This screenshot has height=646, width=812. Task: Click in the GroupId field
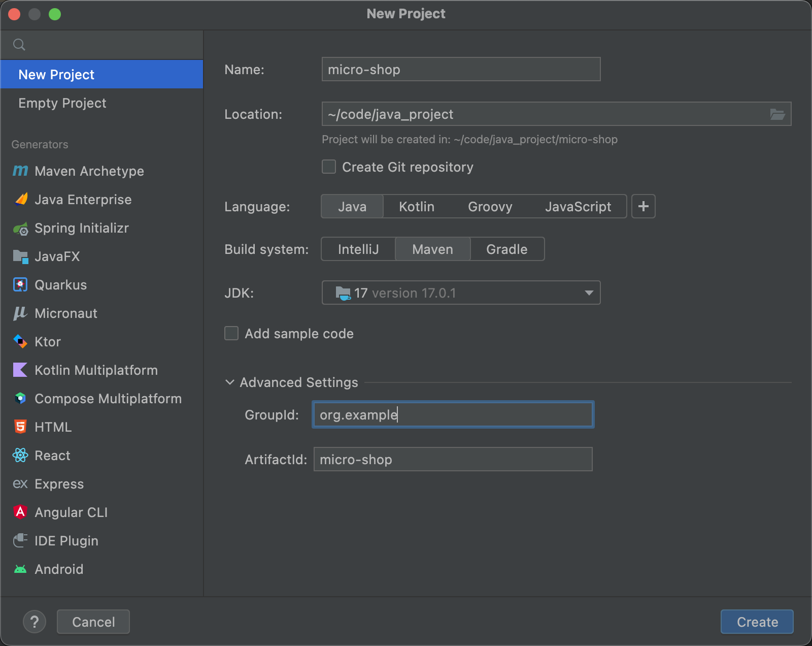point(453,414)
